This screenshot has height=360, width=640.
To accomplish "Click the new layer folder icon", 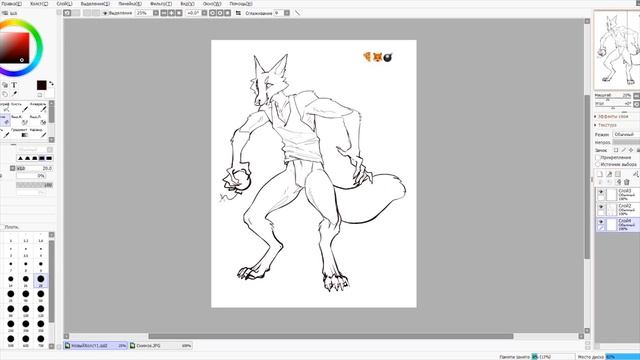I will point(618,174).
